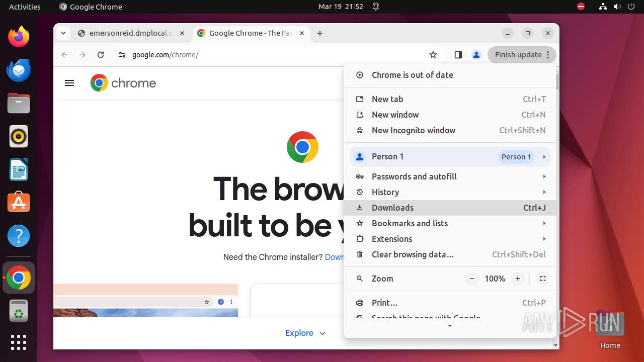Viewport: 644px width, 362px height.
Task: Click Activities in the top bar
Action: coord(25,7)
